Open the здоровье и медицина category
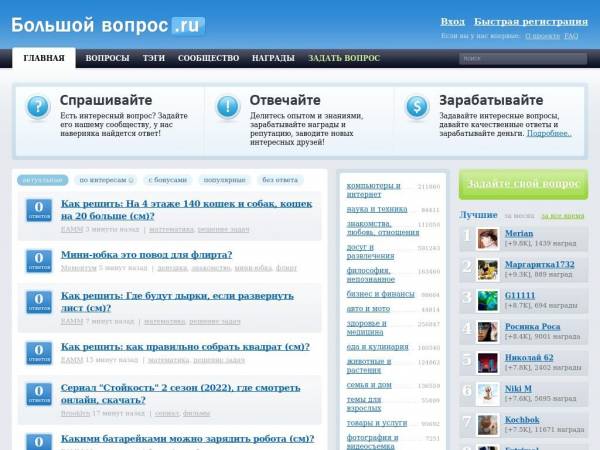This screenshot has height=450, width=600. [x=367, y=328]
